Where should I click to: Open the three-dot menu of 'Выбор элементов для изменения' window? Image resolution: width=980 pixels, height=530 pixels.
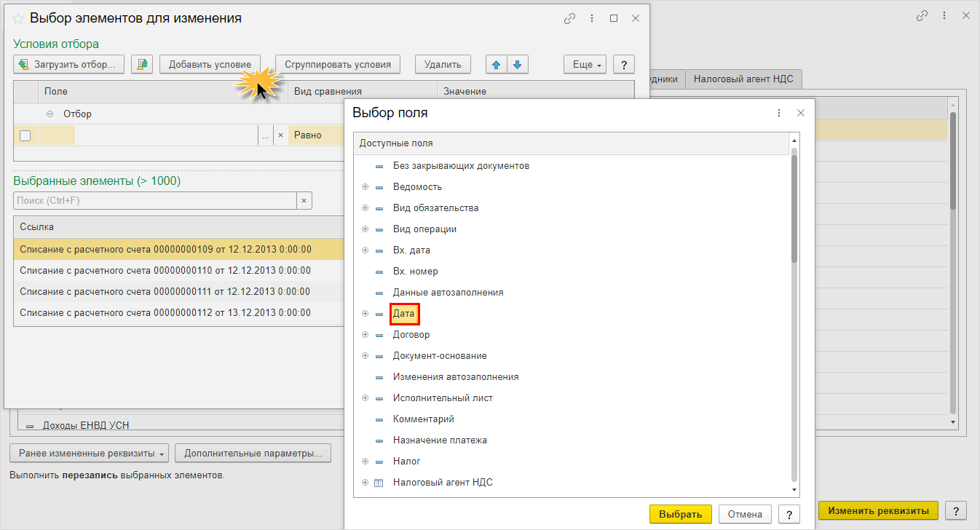(x=592, y=18)
